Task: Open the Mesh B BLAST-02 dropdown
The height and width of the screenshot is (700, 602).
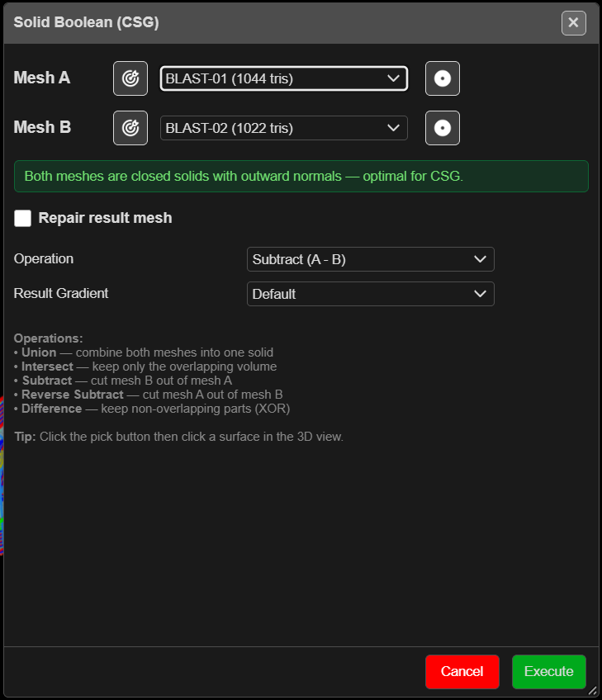Action: click(x=284, y=128)
